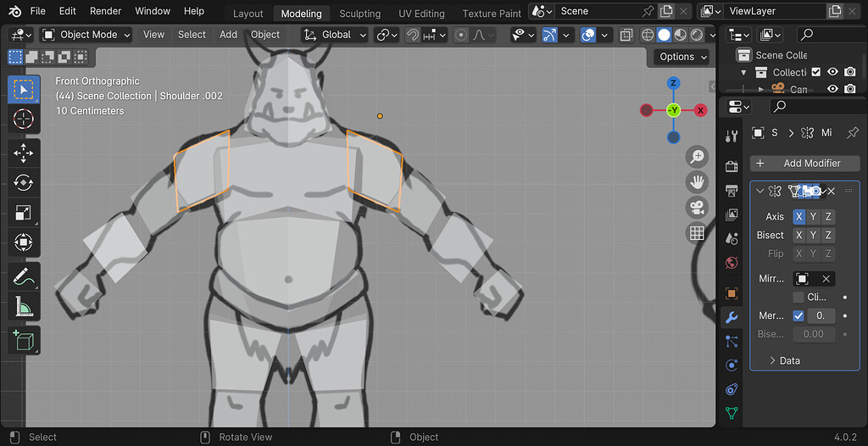The image size is (868, 446).
Task: Open the Object properties tab
Action: tap(732, 293)
